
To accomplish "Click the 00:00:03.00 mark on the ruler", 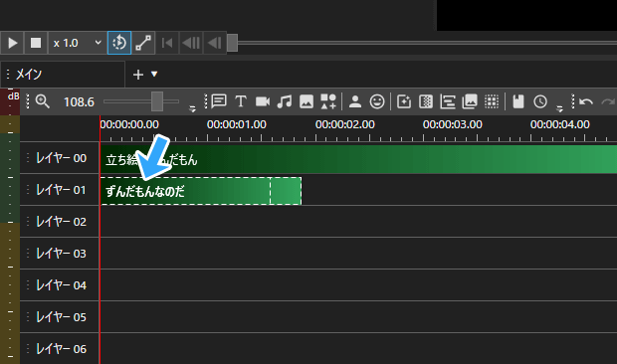I will (452, 124).
